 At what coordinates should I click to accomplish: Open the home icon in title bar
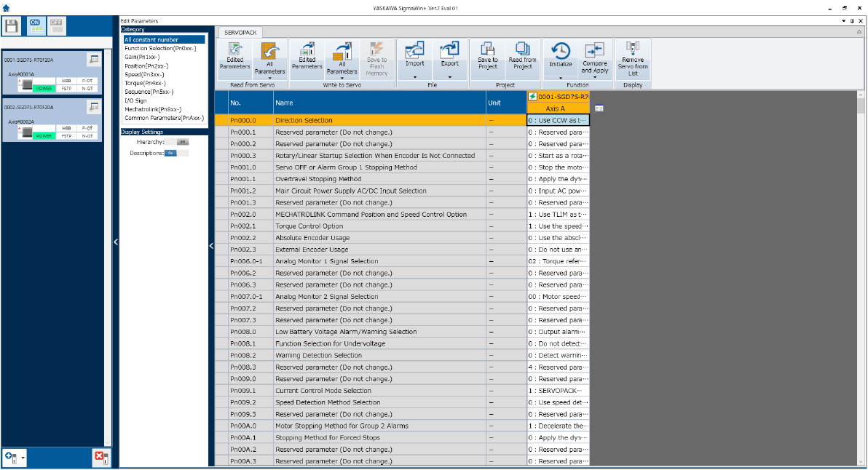[6, 8]
